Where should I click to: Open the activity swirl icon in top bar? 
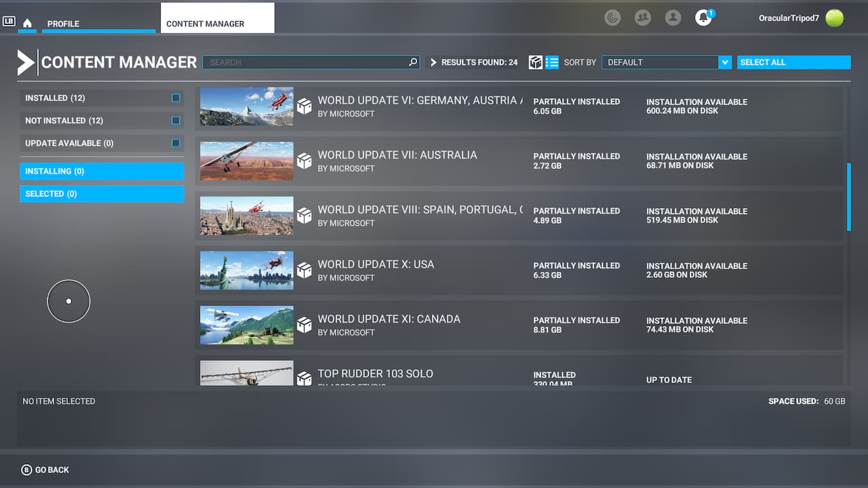click(612, 18)
